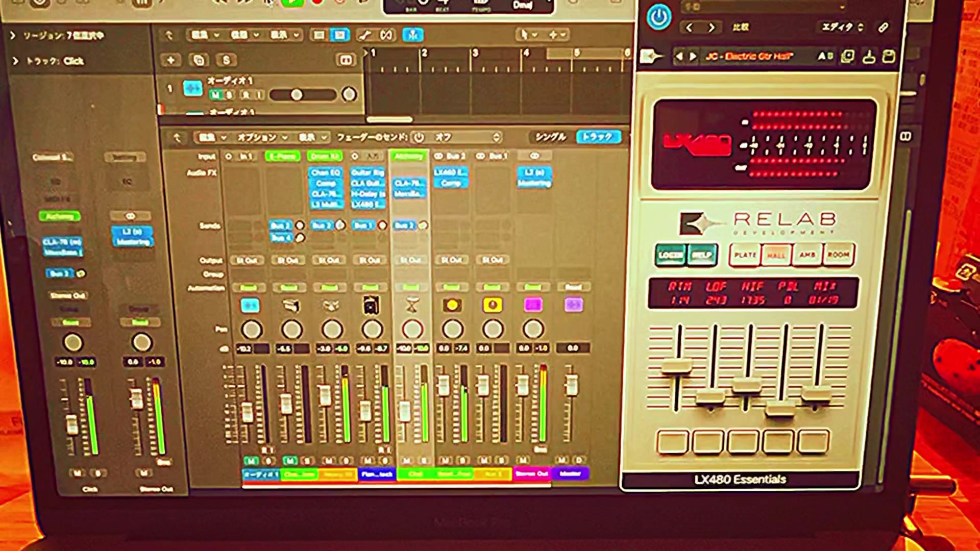Click the duplicate track icon
The height and width of the screenshot is (551, 980).
[x=199, y=60]
